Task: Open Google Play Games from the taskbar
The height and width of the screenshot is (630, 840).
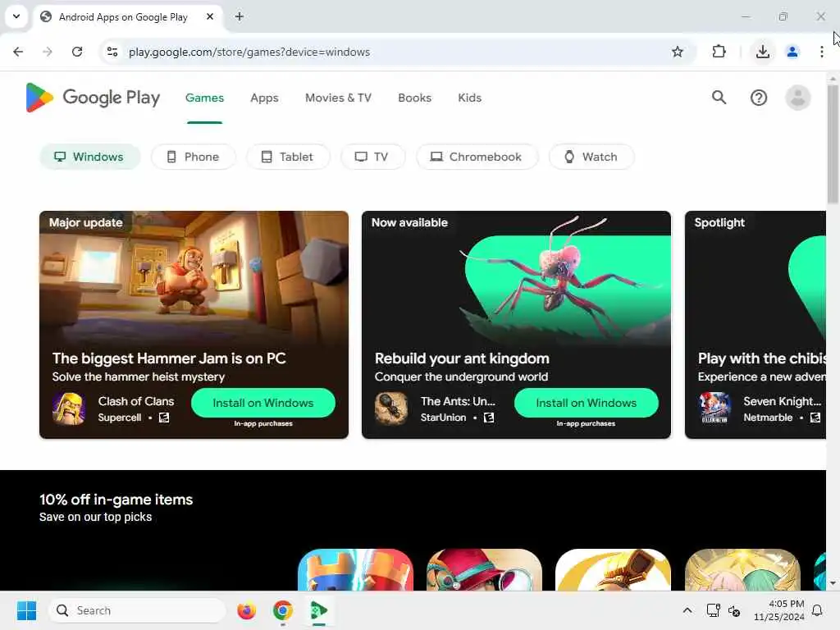Action: pos(319,610)
